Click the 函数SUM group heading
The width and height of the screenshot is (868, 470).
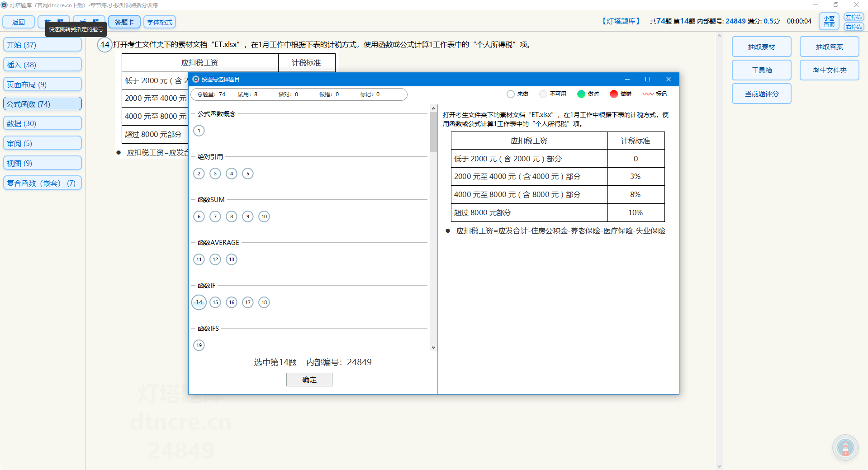pos(211,200)
